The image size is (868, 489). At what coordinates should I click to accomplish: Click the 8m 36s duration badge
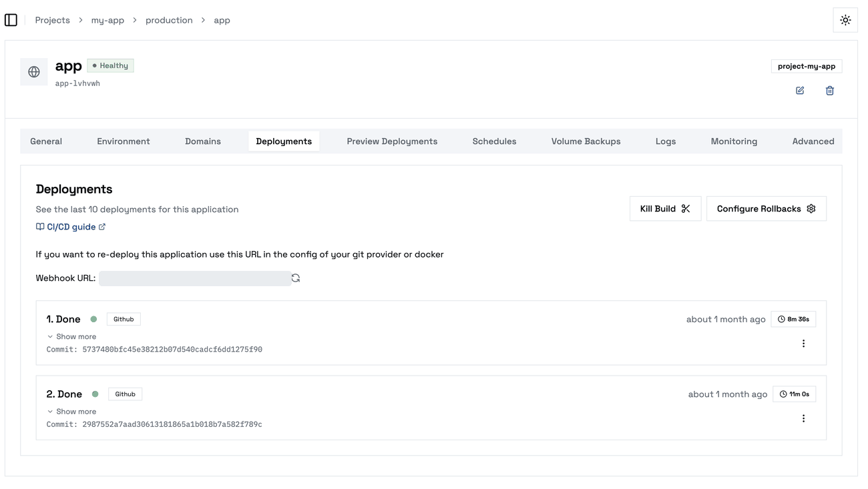[793, 320]
